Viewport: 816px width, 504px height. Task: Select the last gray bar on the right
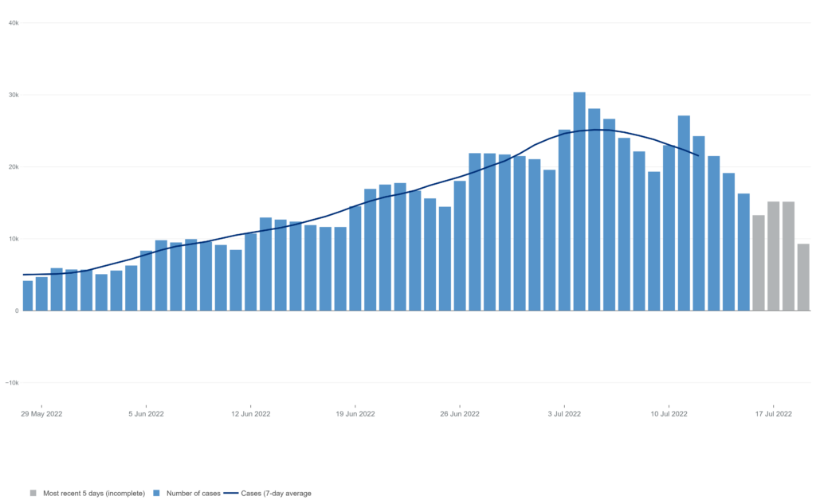point(803,276)
